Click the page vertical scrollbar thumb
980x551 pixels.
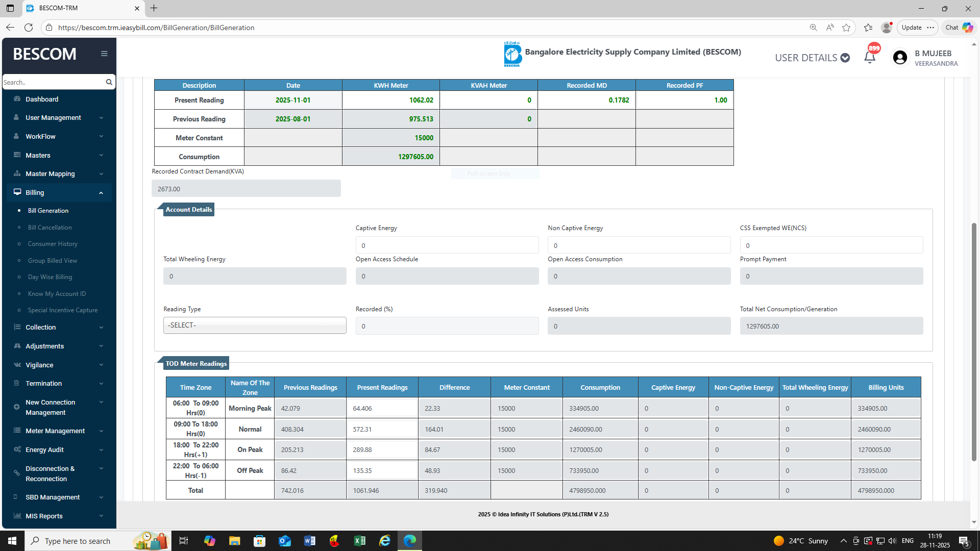tap(974, 342)
